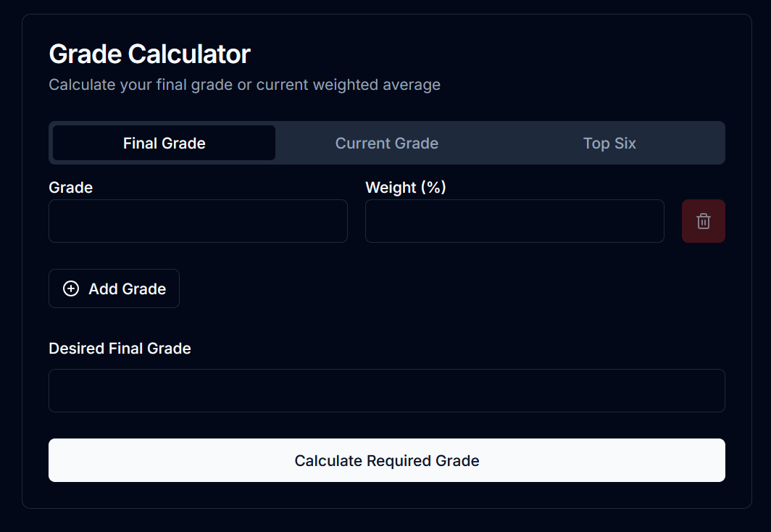Image resolution: width=771 pixels, height=532 pixels.
Task: Switch to the Current Grade tab
Action: coord(386,143)
